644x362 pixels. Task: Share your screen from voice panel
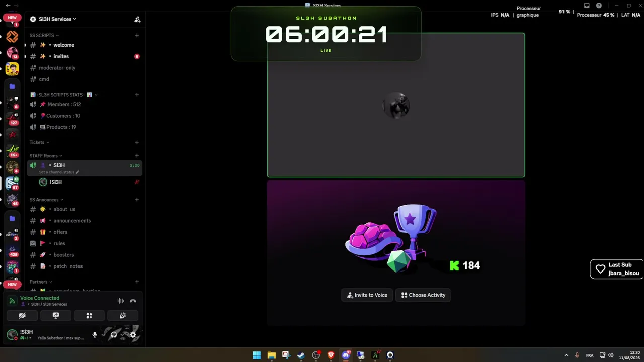point(56,316)
